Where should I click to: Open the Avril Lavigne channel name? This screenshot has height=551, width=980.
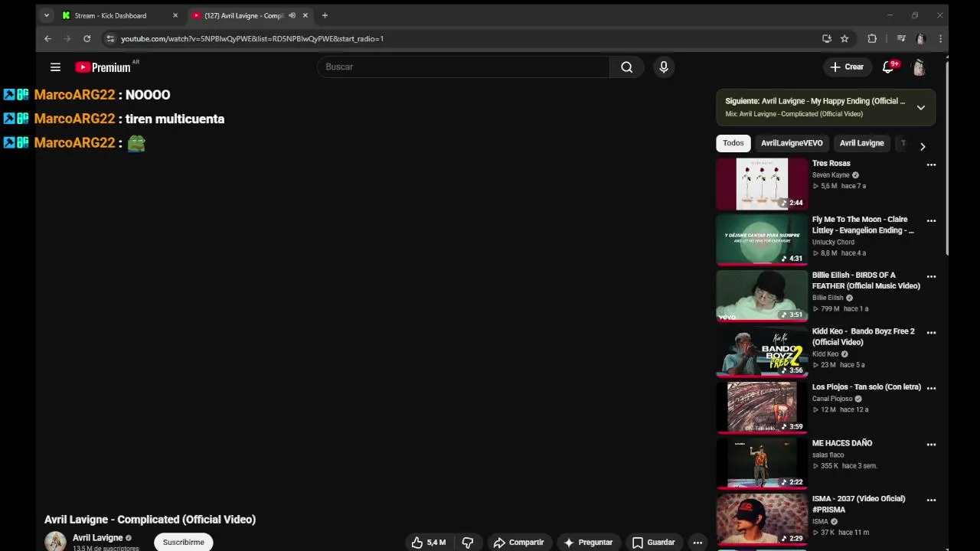click(x=97, y=538)
